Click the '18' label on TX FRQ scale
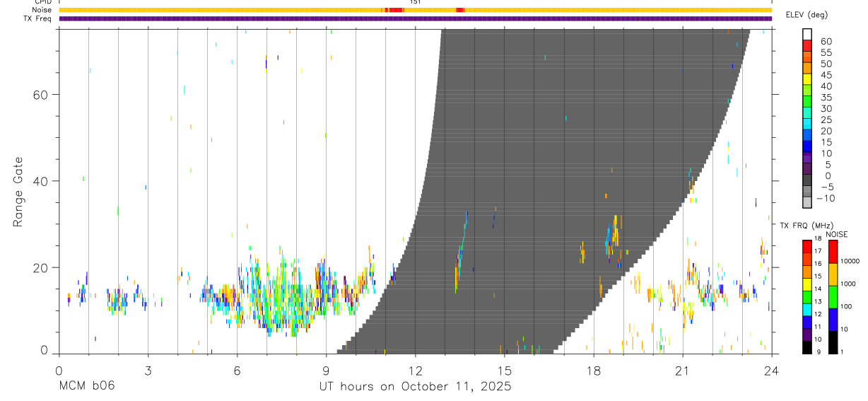Viewport: 868px width, 401px height. (817, 239)
